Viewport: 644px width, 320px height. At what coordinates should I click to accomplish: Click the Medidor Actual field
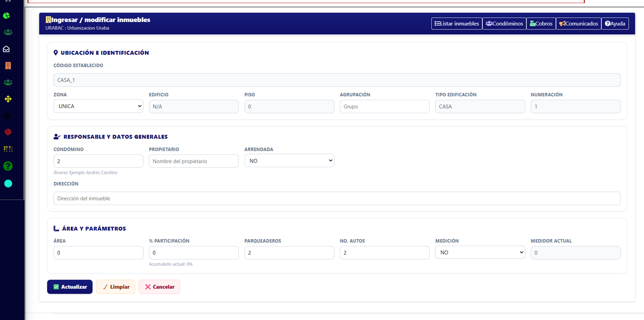(x=576, y=252)
